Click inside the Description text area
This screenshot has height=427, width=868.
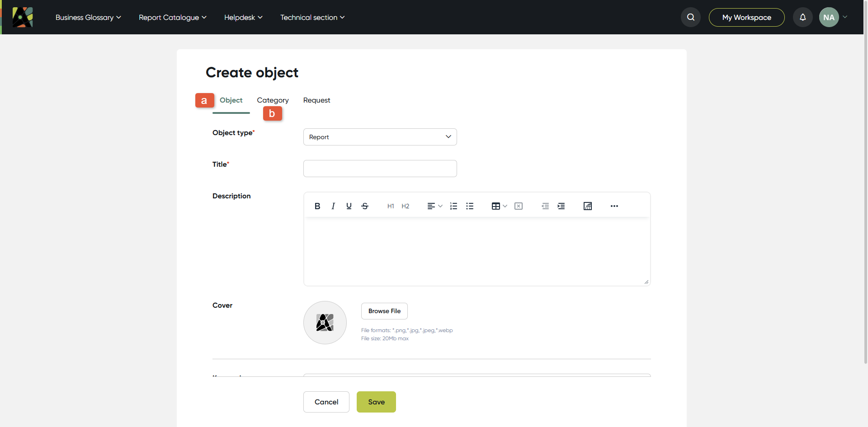tap(477, 251)
